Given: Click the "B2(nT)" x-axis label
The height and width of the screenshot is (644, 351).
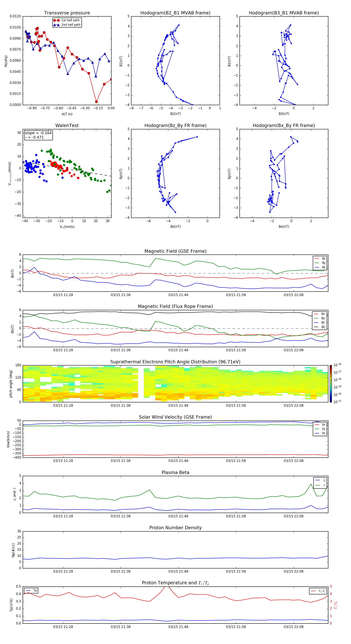Looking at the screenshot, I should (x=175, y=114).
